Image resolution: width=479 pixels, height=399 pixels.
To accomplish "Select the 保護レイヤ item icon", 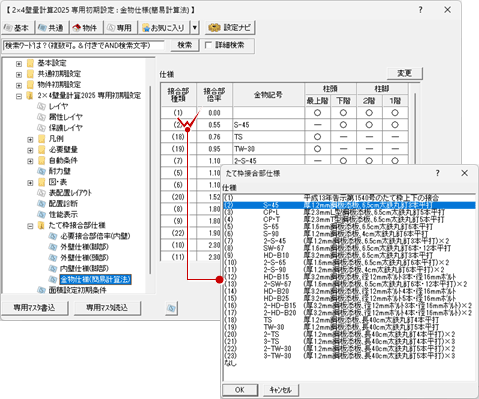I will 41,128.
